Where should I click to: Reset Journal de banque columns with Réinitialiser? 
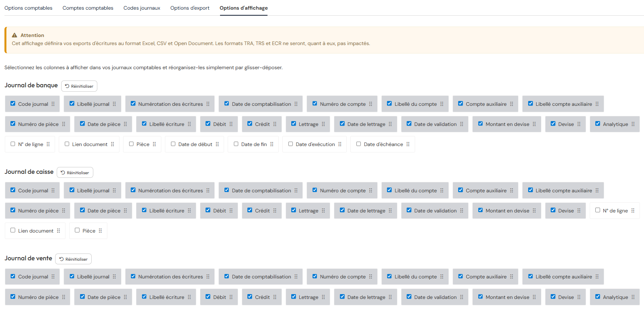79,86
